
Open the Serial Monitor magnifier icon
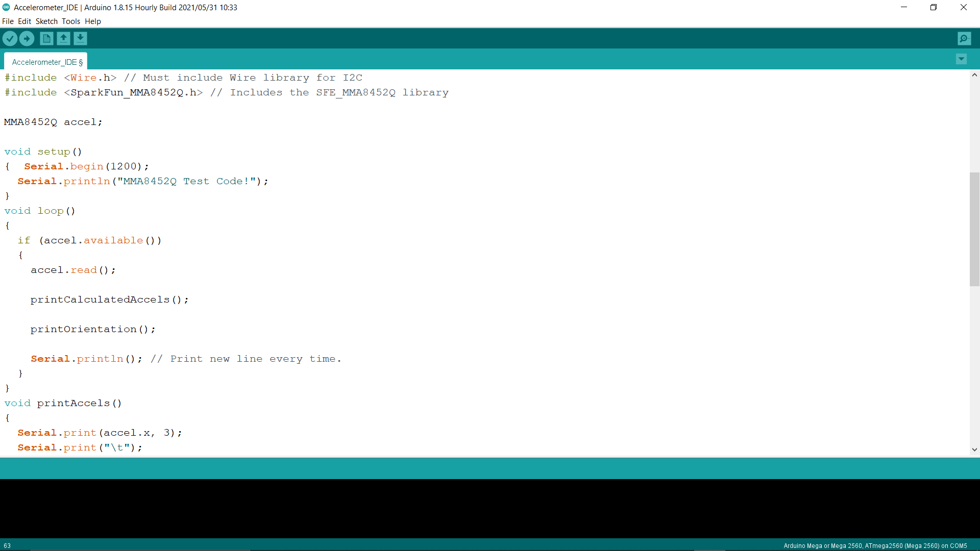pyautogui.click(x=964, y=38)
